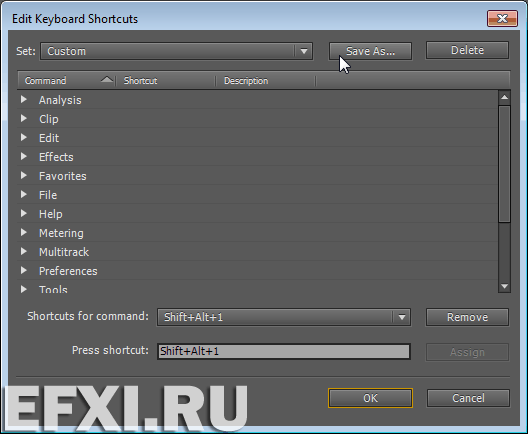Expand the File category
Screen dimensions: 528x434
[x=24, y=194]
